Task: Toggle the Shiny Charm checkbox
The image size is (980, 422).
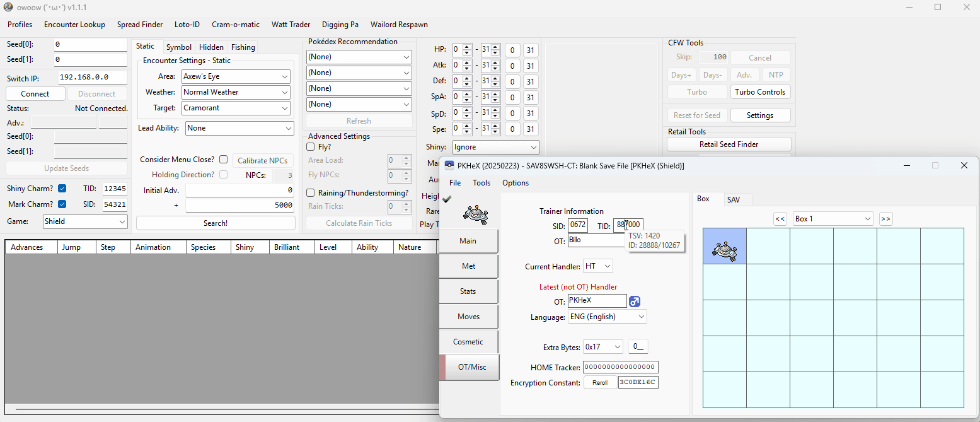Action: coord(62,189)
